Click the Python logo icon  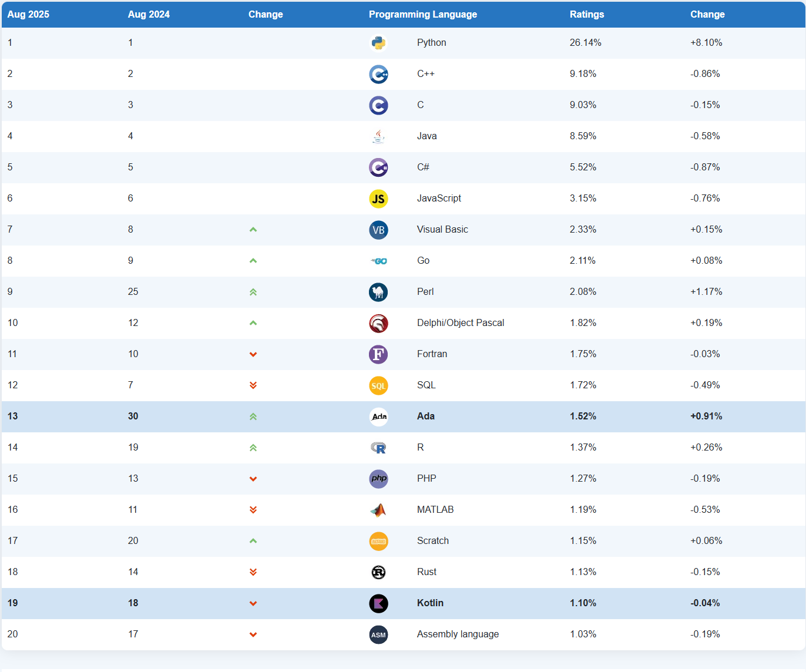coord(378,43)
